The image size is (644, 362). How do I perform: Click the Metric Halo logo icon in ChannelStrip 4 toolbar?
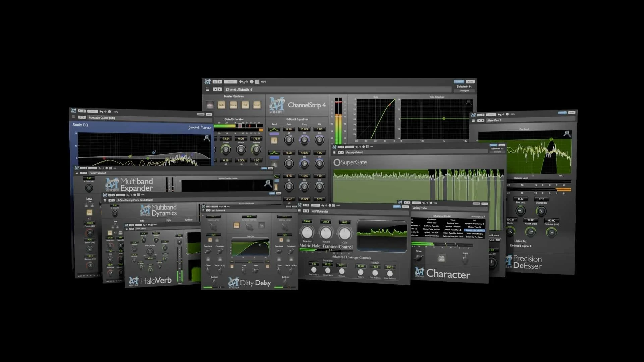pyautogui.click(x=208, y=82)
